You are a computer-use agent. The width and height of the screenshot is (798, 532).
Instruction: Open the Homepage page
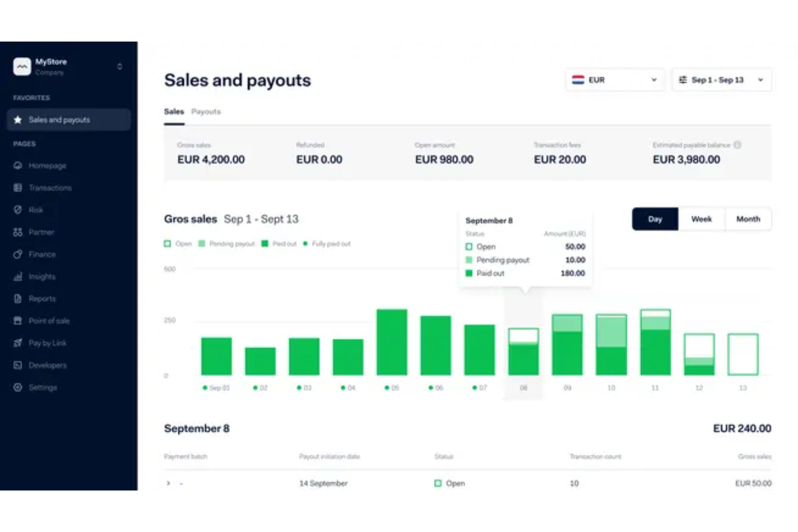point(47,165)
